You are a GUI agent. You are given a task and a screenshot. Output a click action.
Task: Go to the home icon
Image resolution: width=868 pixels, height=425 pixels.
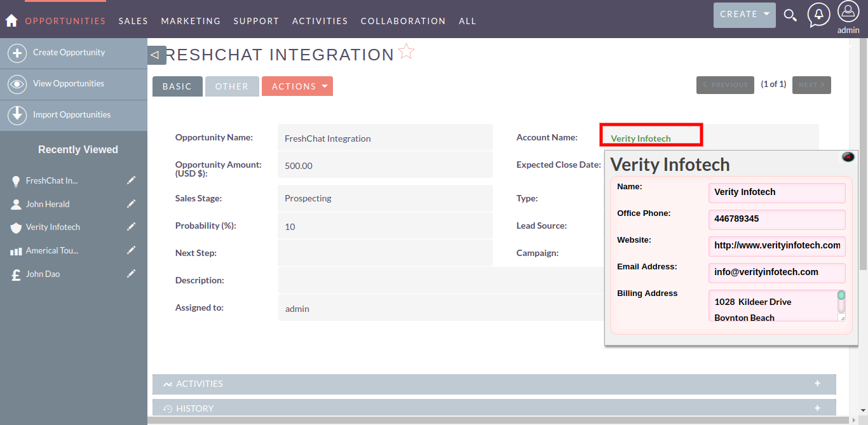[11, 21]
